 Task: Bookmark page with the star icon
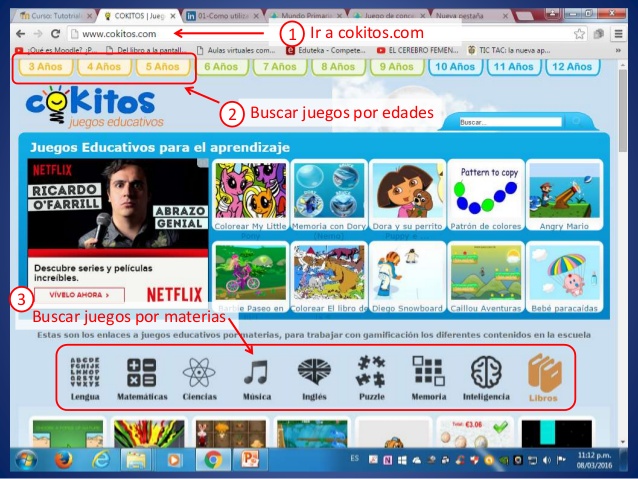tap(578, 33)
